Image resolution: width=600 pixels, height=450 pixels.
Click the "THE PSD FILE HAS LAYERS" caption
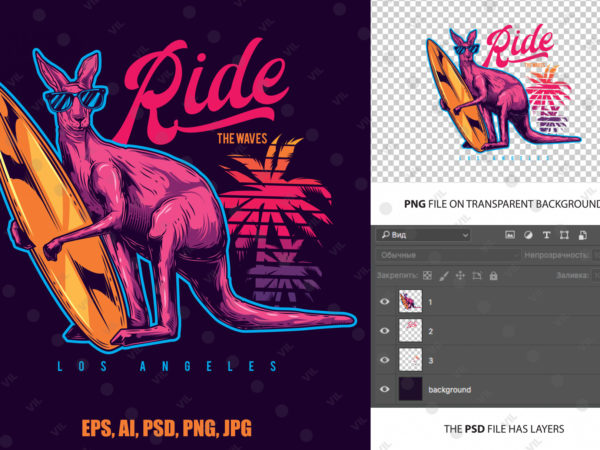[504, 429]
